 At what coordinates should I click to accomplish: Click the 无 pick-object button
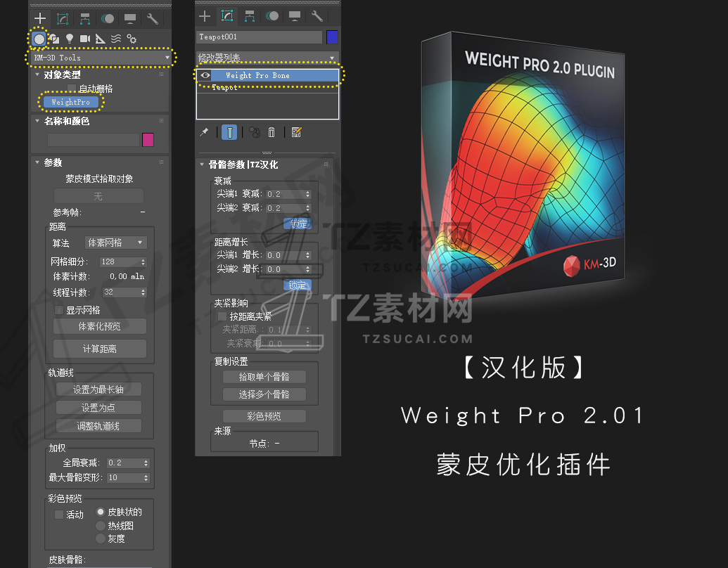[98, 196]
